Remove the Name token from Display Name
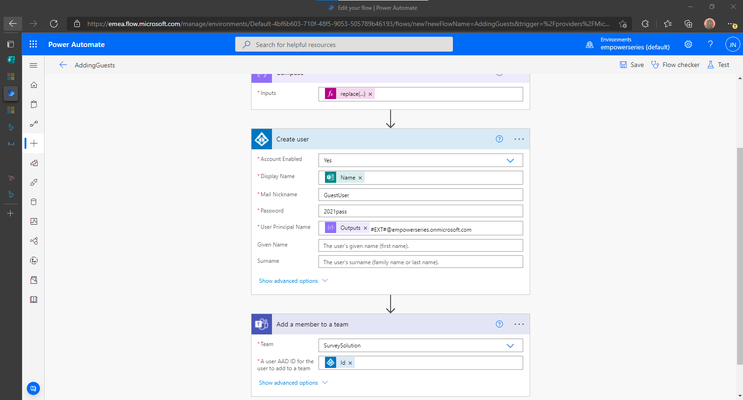 360,178
